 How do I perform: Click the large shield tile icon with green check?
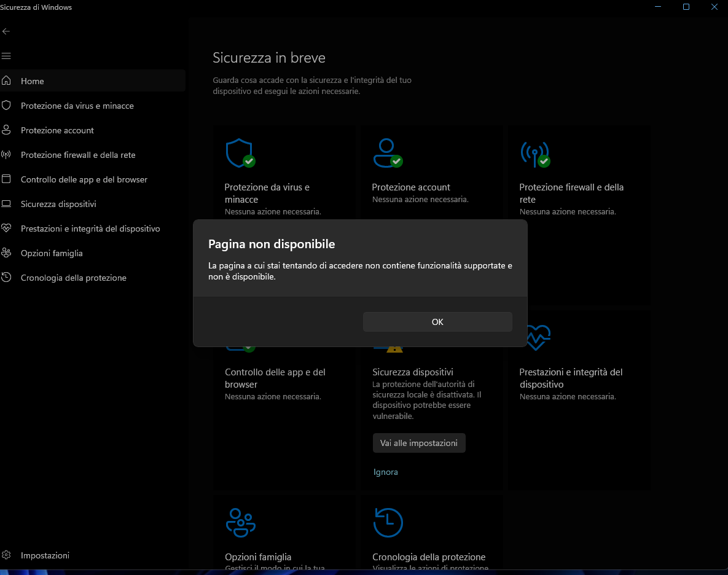(240, 153)
